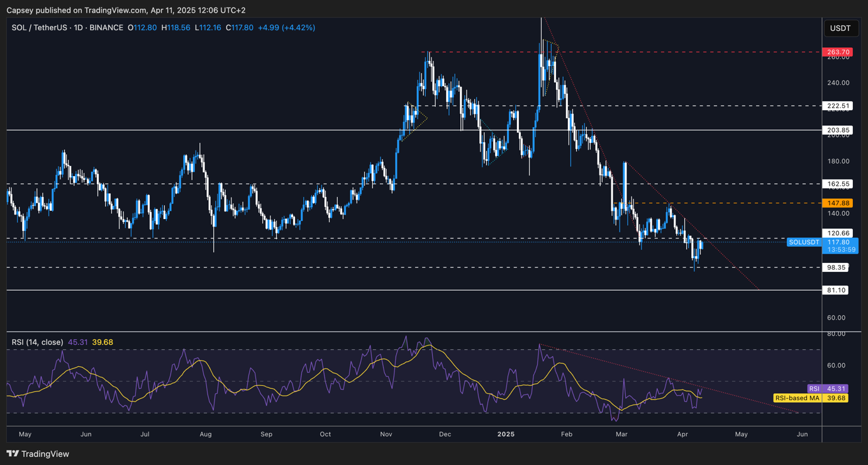Select the RSI (14, close) indicator legend

(x=37, y=342)
